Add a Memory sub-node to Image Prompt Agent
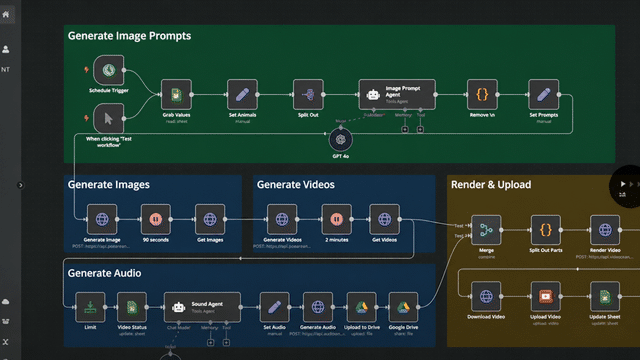This screenshot has height=360, width=640. pyautogui.click(x=405, y=129)
